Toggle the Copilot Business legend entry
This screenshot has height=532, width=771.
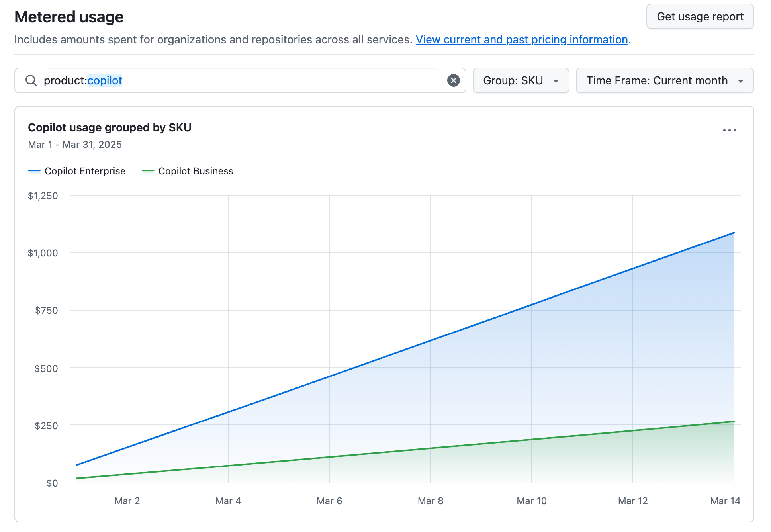tap(188, 171)
